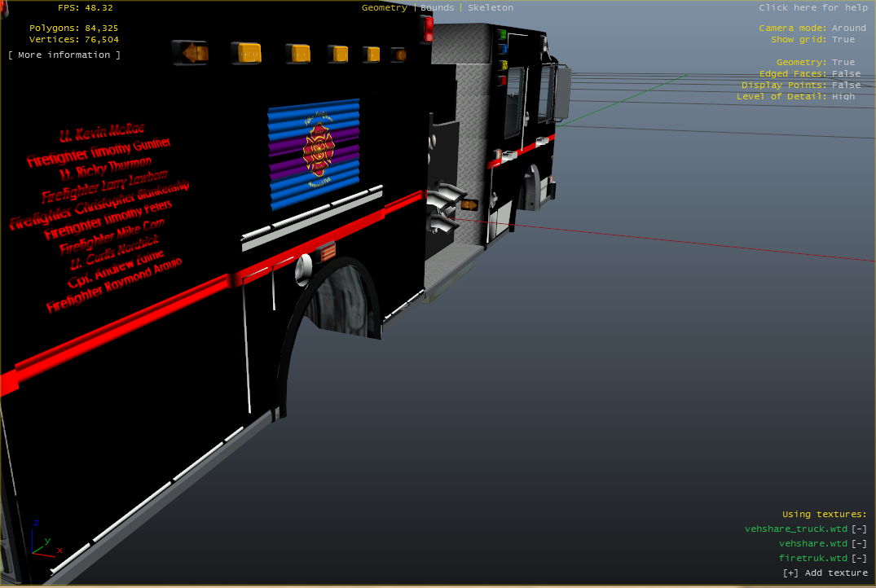Expand the More information section
Image resolution: width=876 pixels, height=588 pixels.
(64, 55)
